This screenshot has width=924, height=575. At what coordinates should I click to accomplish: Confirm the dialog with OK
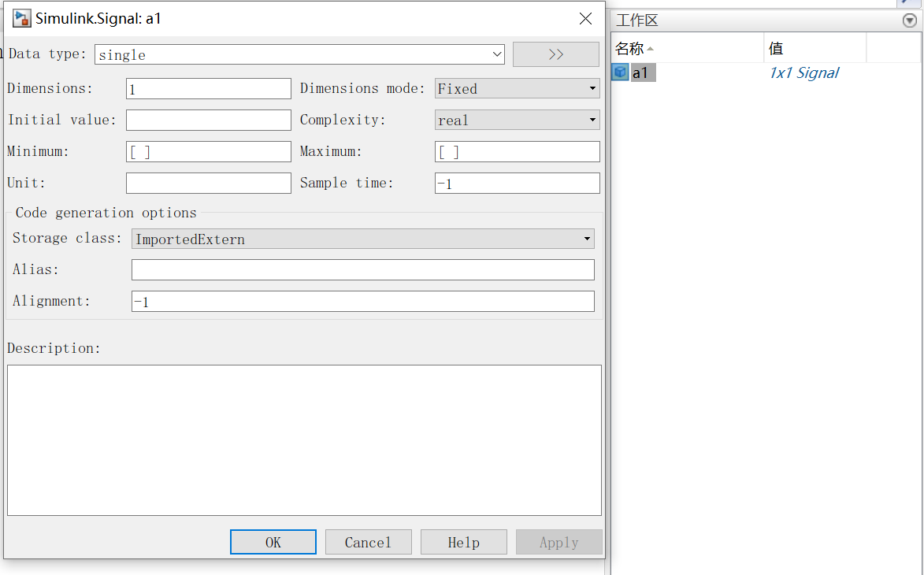click(273, 542)
